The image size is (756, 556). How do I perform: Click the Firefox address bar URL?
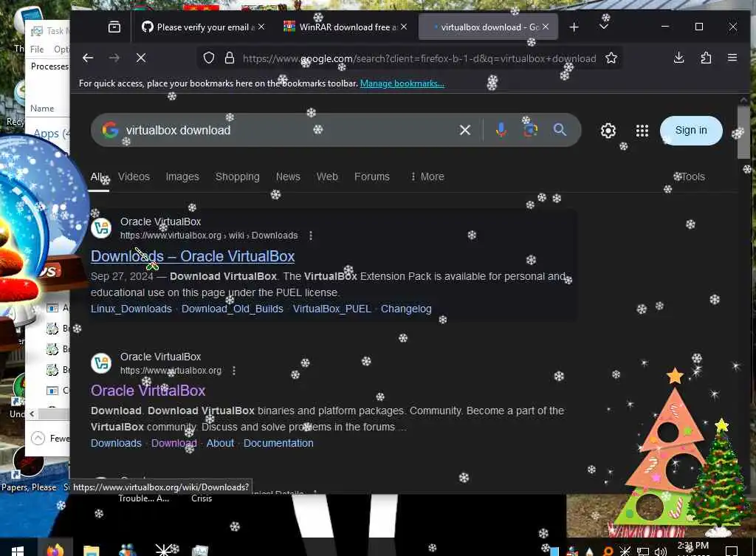(x=419, y=58)
